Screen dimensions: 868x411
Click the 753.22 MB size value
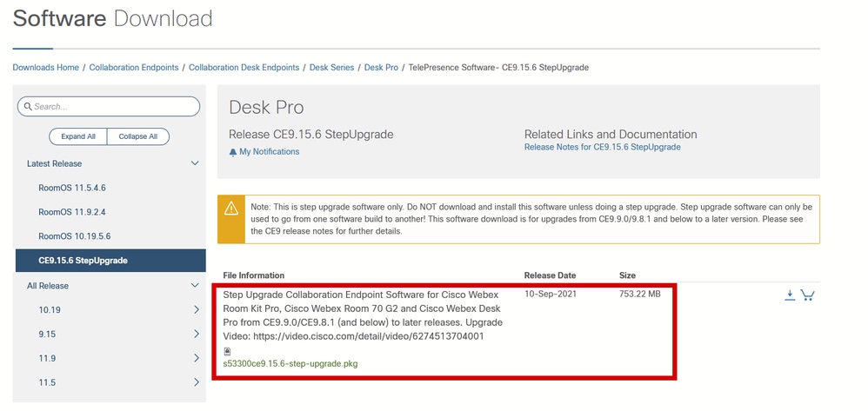pyautogui.click(x=640, y=295)
